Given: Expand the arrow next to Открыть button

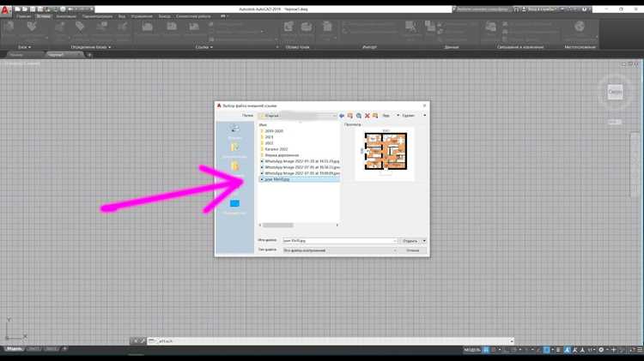Looking at the screenshot, I should [x=424, y=241].
